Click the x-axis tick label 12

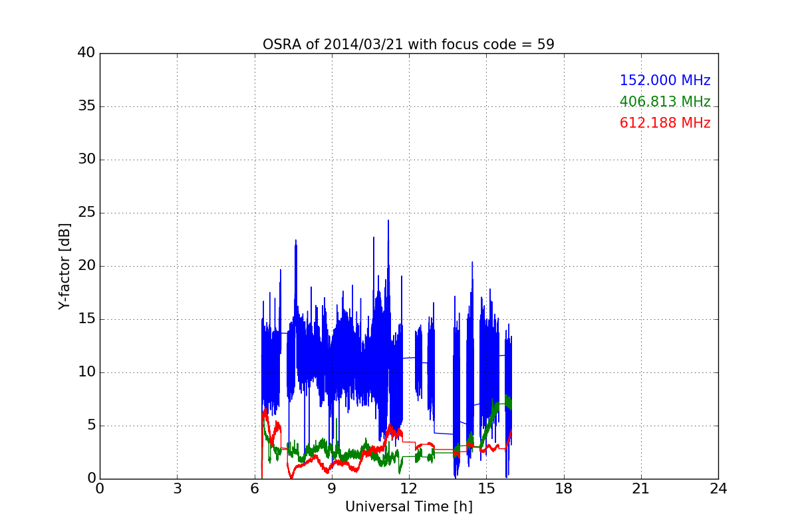point(409,489)
